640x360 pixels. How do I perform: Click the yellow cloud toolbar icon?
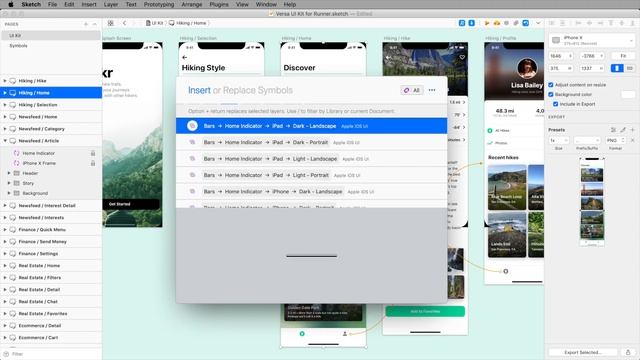coord(497,23)
